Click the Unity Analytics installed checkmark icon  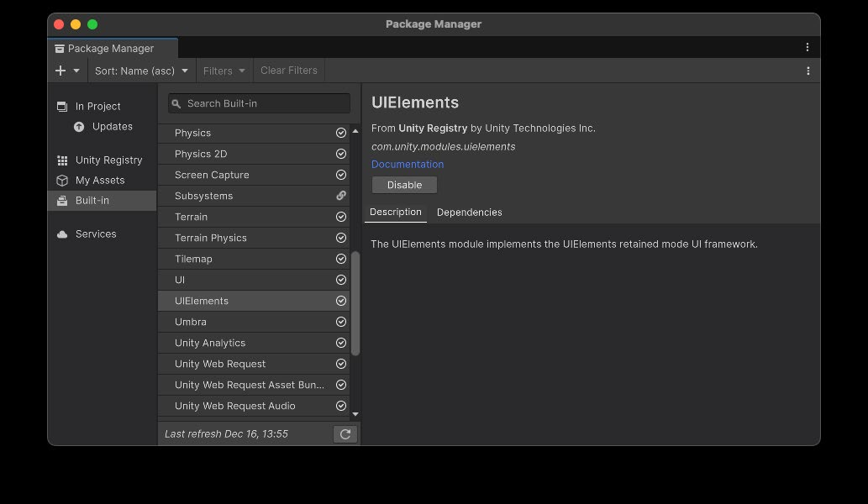(341, 344)
